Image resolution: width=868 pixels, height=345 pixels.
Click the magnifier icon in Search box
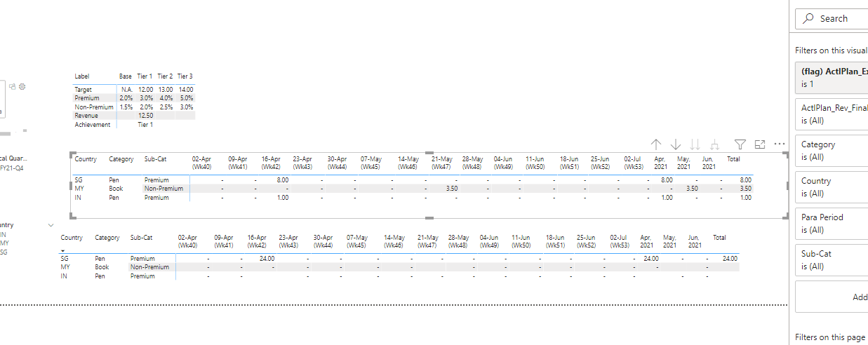[809, 19]
